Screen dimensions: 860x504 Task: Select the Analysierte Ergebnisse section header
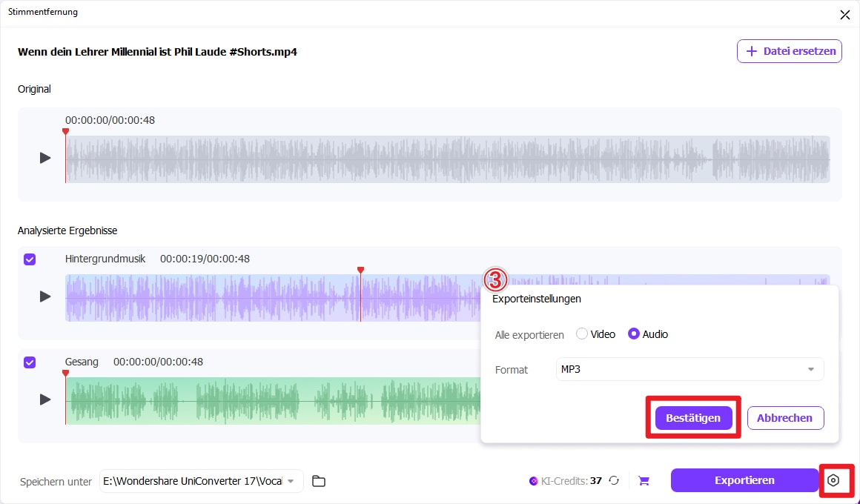coord(67,231)
